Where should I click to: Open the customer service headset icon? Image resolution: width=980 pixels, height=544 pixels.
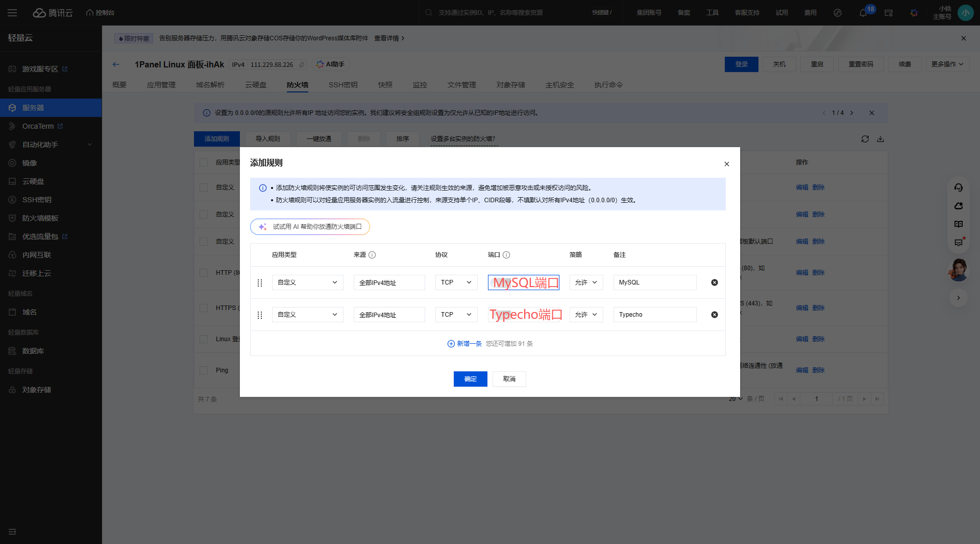pos(959,187)
